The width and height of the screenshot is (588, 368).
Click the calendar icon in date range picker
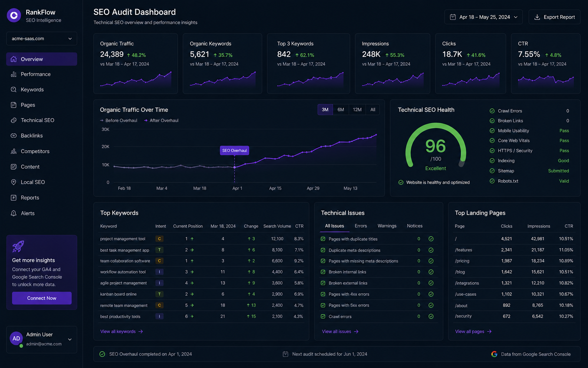tap(453, 17)
